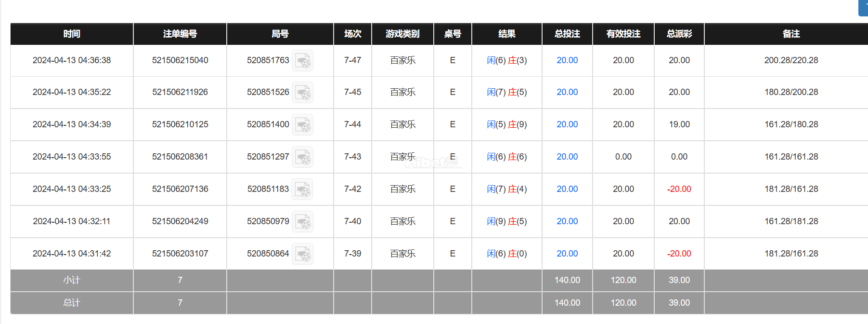Open total bet 20.00 link for session 7-42
The height and width of the screenshot is (324, 868).
pyautogui.click(x=567, y=189)
